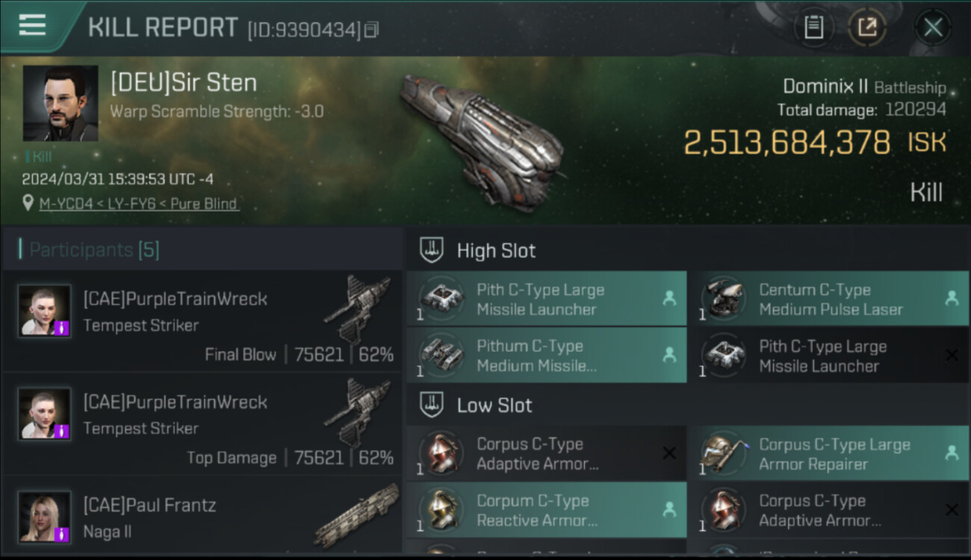
Task: Open M-YCD4 location link
Action: [139, 204]
